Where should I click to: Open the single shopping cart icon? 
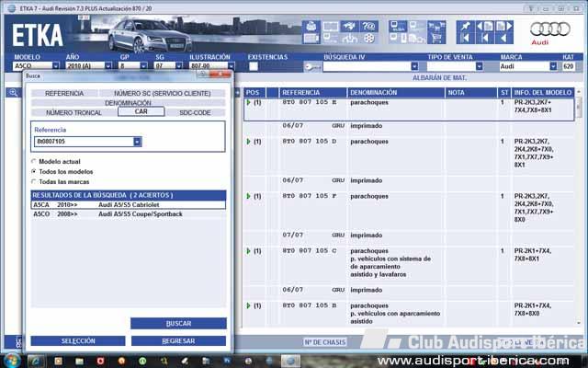(436, 39)
